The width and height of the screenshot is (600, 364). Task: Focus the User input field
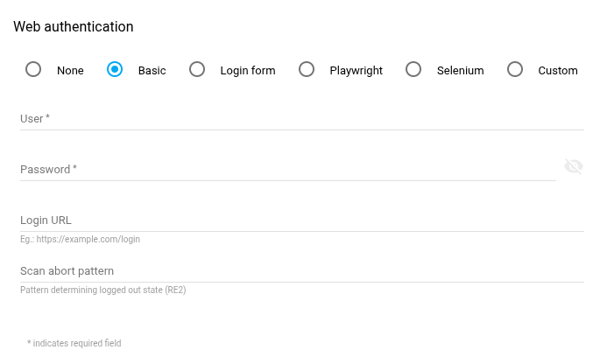(x=301, y=118)
